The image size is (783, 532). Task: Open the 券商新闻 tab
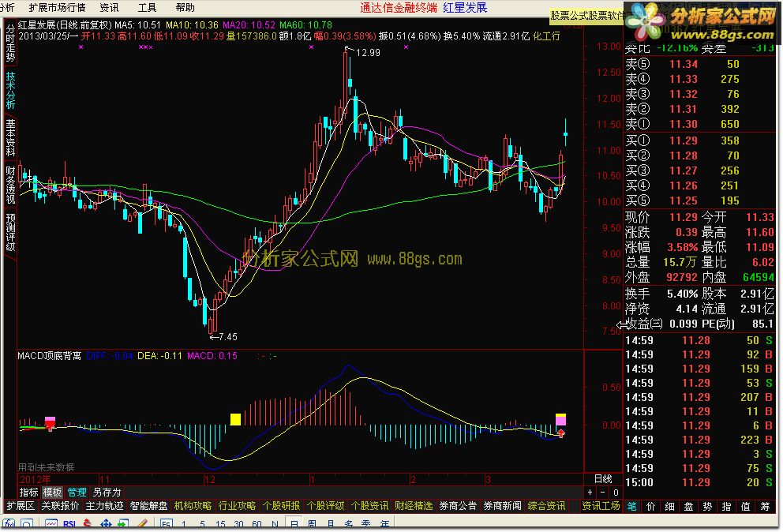[502, 506]
